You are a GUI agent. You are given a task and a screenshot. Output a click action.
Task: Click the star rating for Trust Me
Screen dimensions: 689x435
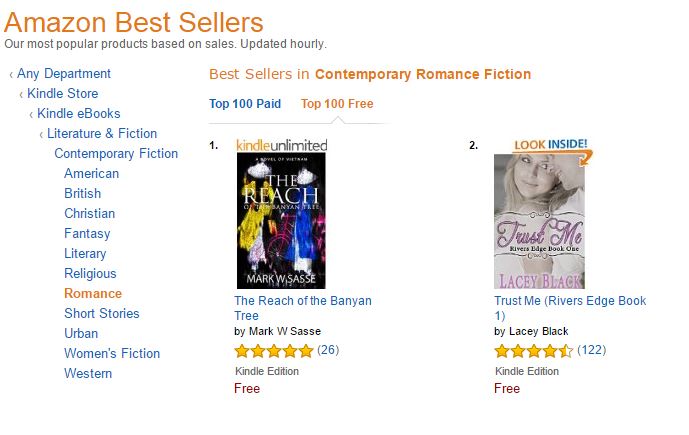pos(533,351)
